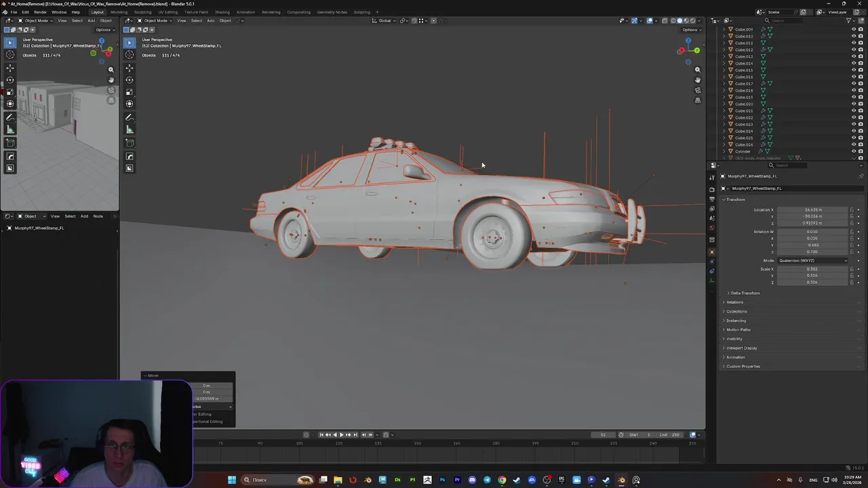Click Location X value field
The image size is (868, 488).
click(812, 209)
